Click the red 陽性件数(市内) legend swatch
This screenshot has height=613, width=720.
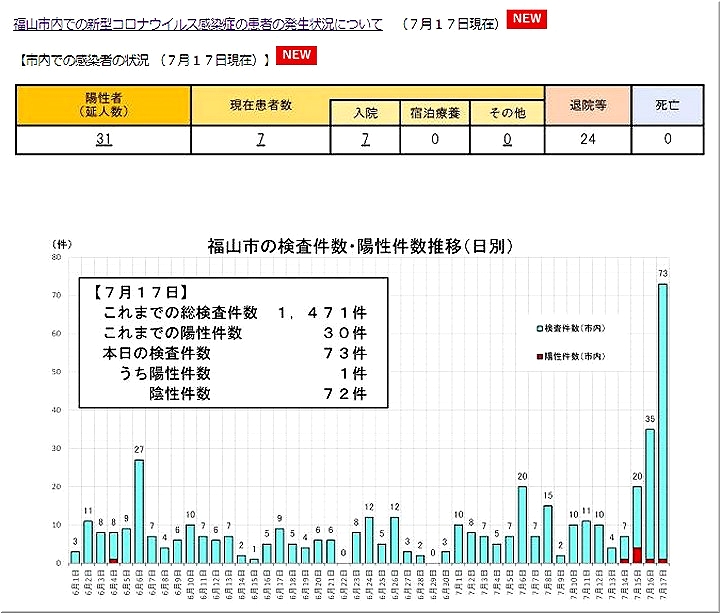[x=539, y=356]
